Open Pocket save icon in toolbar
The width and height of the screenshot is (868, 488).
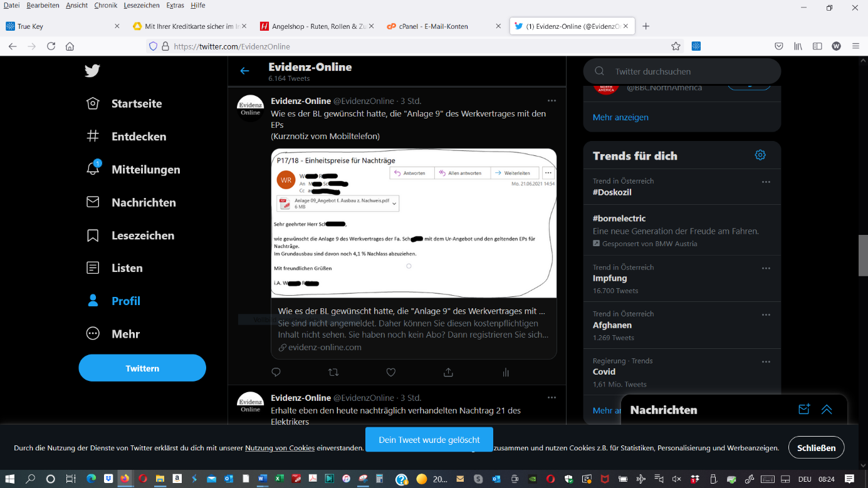pos(779,46)
